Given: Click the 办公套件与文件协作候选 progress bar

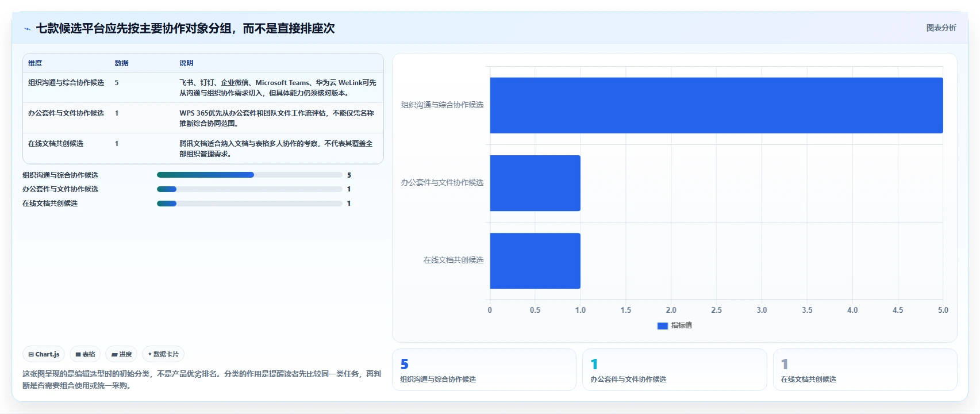Looking at the screenshot, I should coord(249,189).
